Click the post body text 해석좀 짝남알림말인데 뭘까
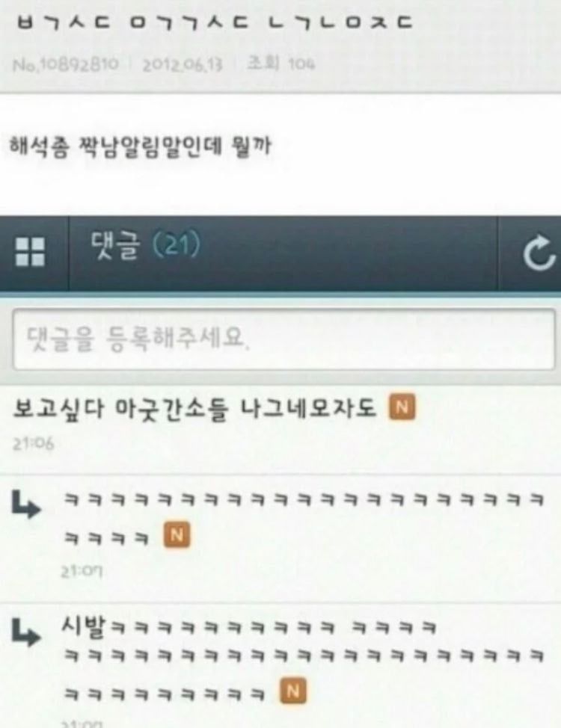This screenshot has width=561, height=728. pos(141,146)
